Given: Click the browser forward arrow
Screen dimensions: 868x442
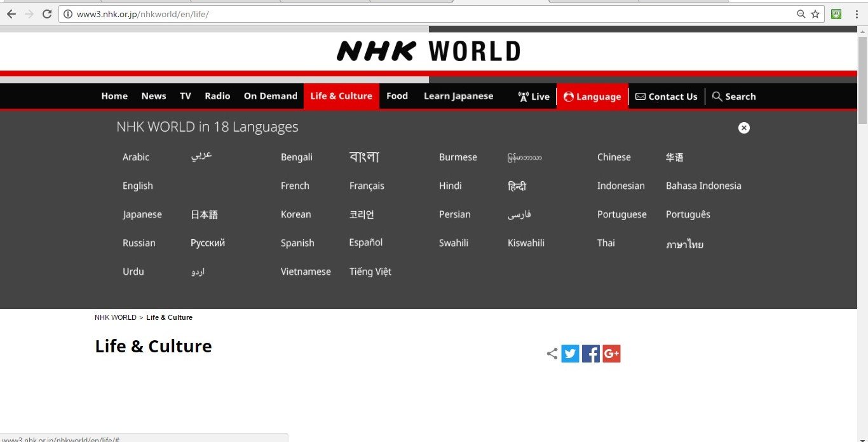Looking at the screenshot, I should point(29,14).
